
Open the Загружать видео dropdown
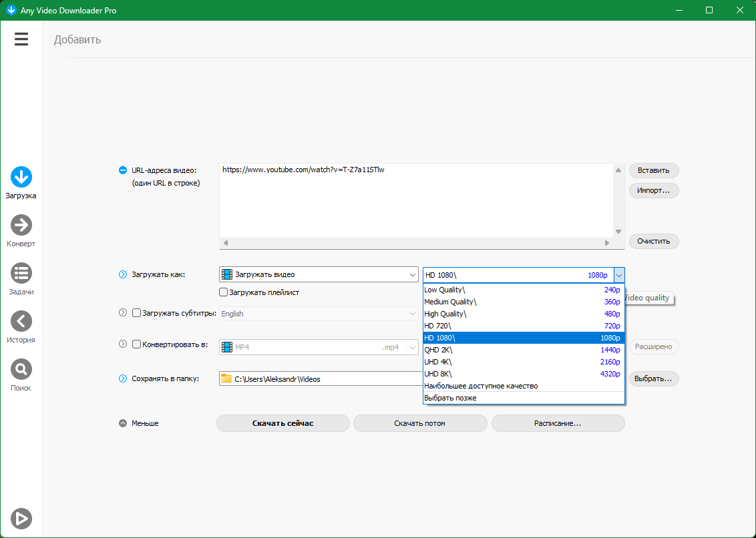(319, 274)
